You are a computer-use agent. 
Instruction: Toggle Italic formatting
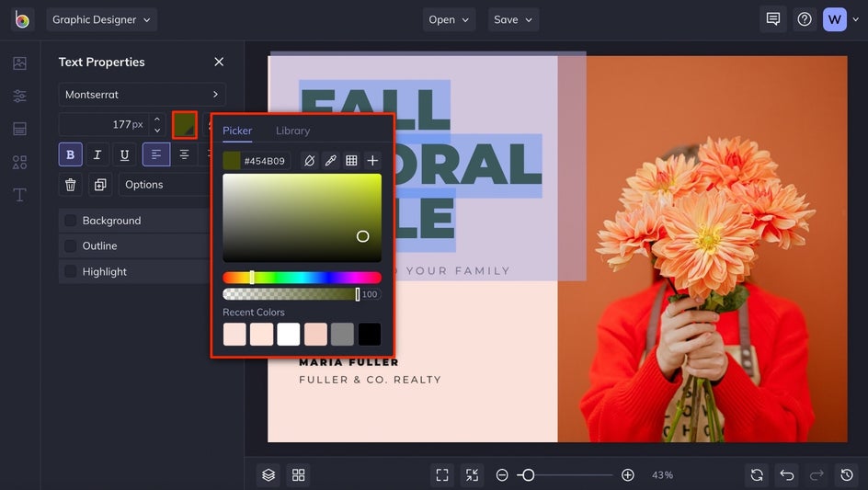tap(97, 154)
